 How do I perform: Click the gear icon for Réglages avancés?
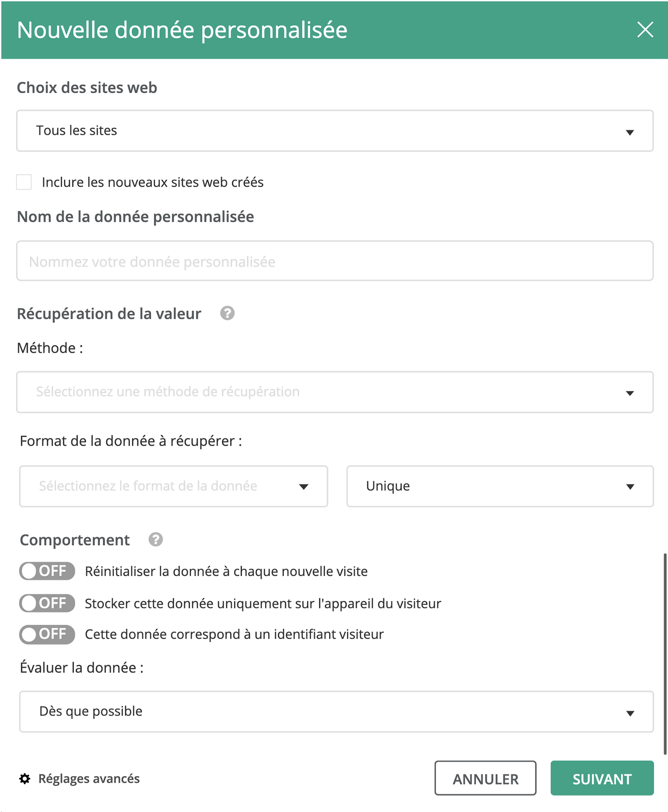click(x=25, y=779)
